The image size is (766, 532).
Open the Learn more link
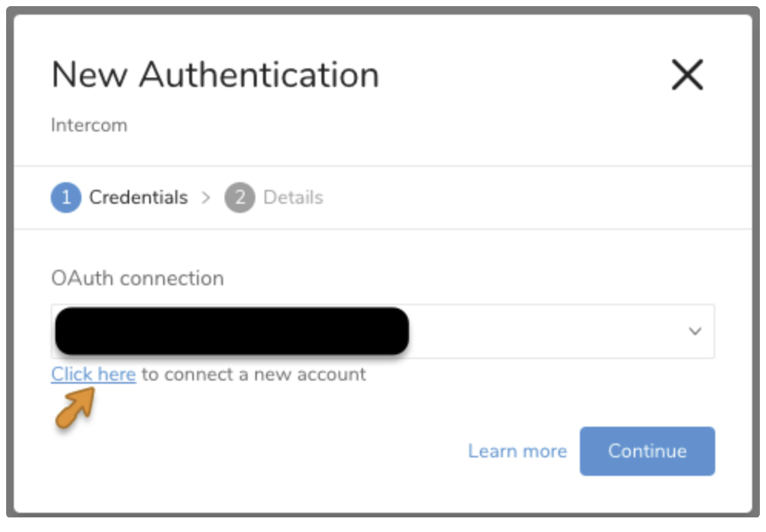(517, 451)
